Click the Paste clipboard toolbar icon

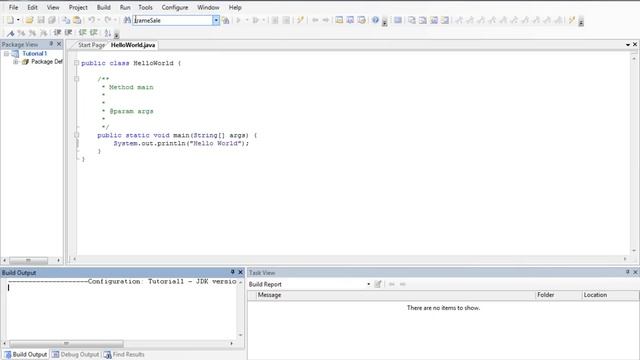(x=77, y=20)
